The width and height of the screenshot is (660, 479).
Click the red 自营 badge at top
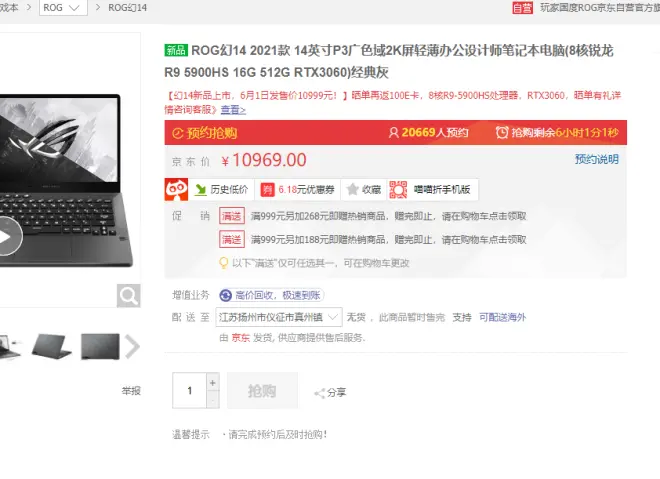point(522,8)
